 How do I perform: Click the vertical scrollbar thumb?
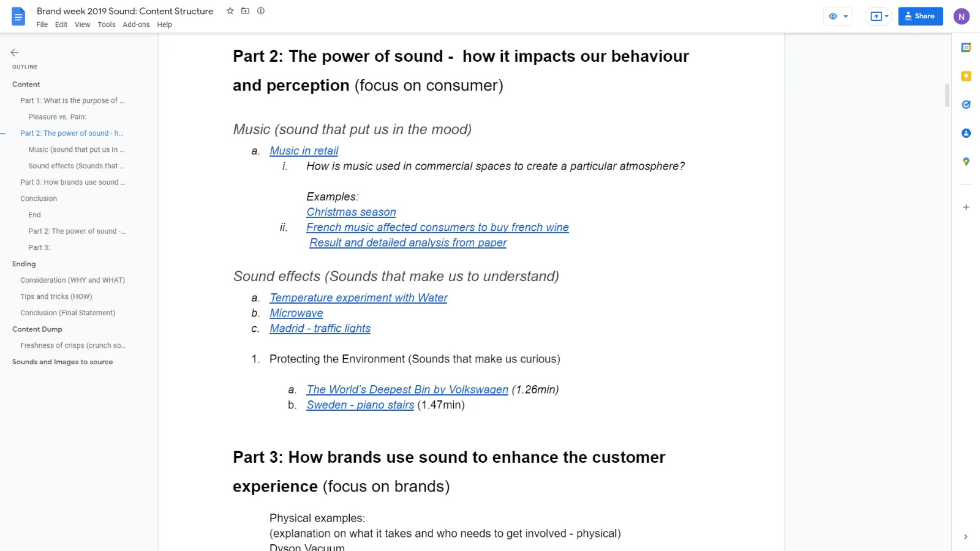[x=947, y=96]
